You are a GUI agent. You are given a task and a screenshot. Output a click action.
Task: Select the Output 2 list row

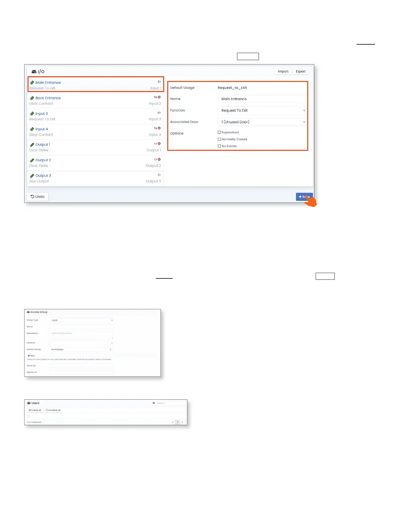(95, 163)
